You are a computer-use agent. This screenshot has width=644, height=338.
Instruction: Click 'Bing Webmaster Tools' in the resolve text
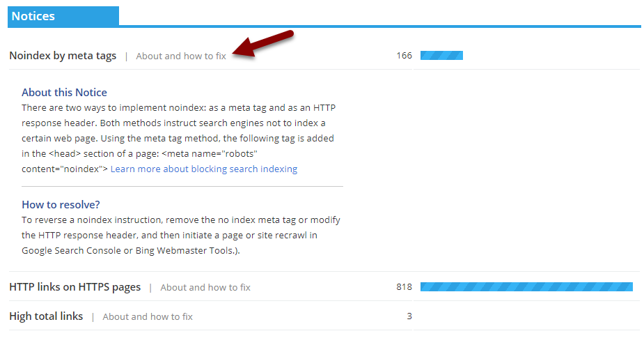pyautogui.click(x=187, y=250)
